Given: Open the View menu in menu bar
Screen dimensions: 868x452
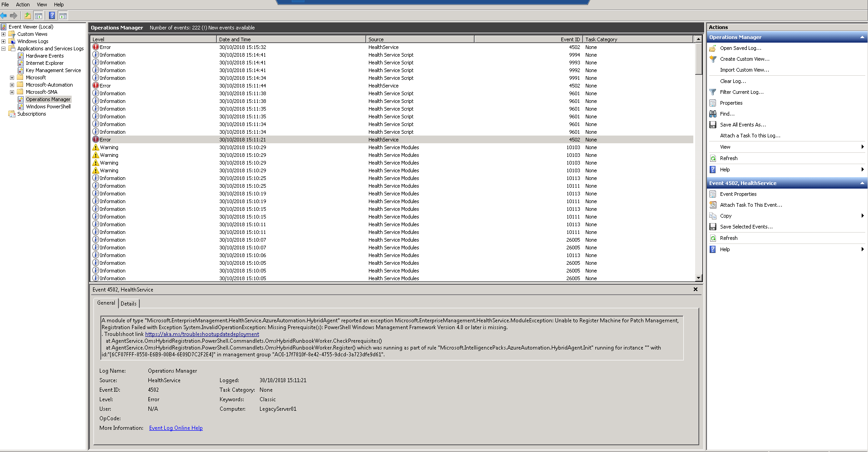Looking at the screenshot, I should (x=42, y=5).
